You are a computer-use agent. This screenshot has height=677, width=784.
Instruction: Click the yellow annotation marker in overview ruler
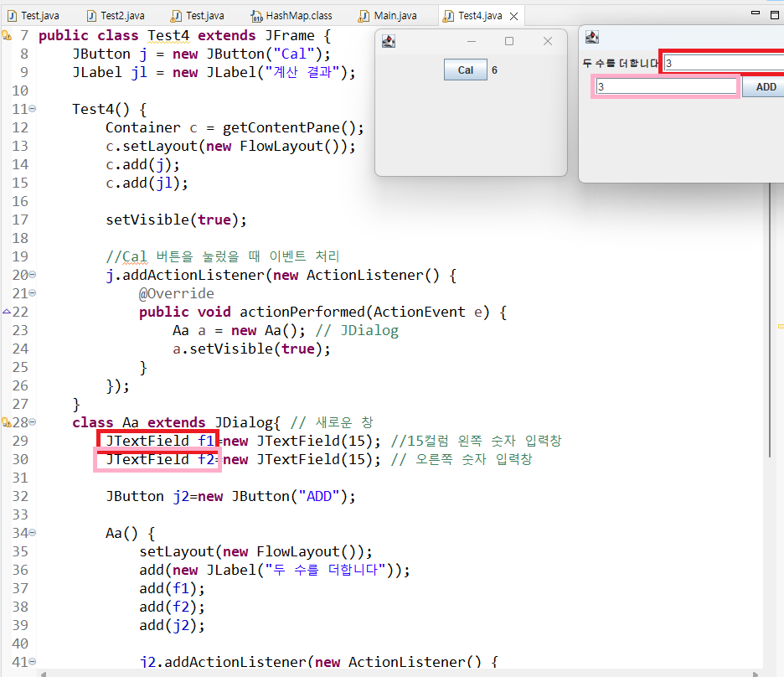click(781, 327)
